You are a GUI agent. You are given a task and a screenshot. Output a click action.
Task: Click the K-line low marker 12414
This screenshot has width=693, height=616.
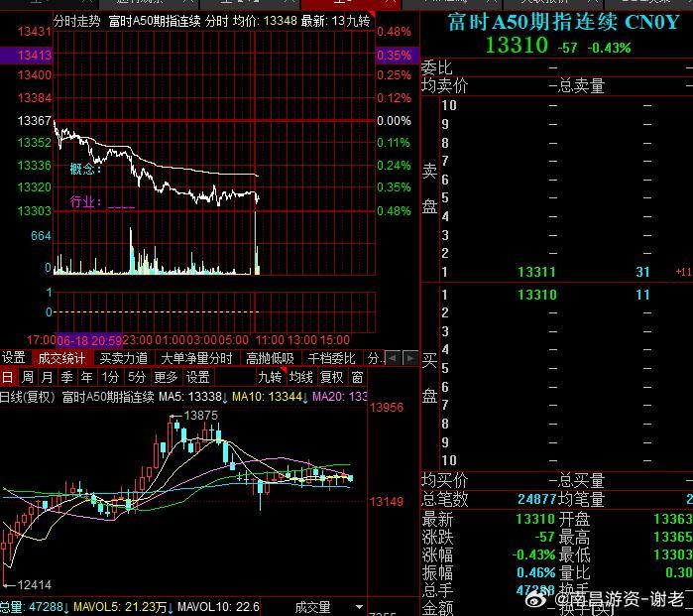(x=34, y=585)
